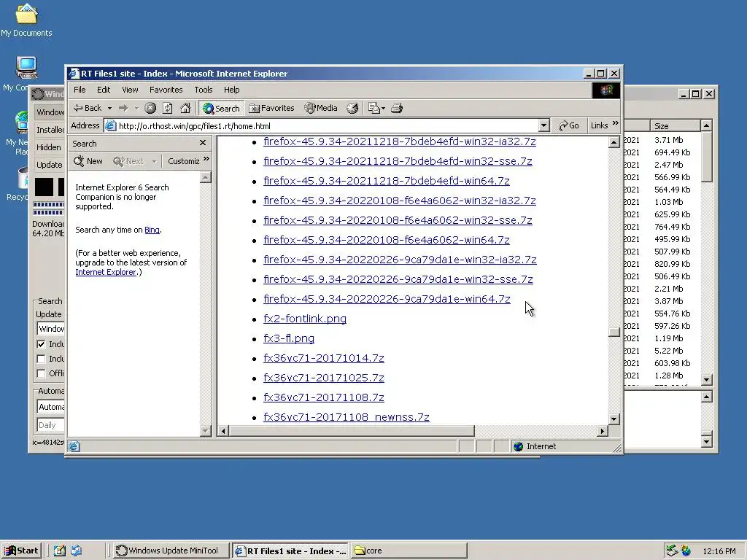Click the Size column header in background window
747x560 pixels.
click(x=676, y=125)
